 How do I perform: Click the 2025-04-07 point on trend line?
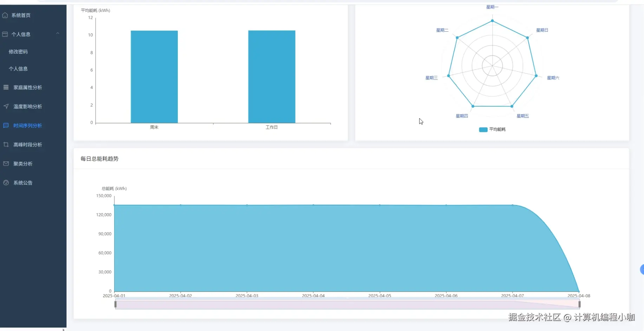point(513,205)
